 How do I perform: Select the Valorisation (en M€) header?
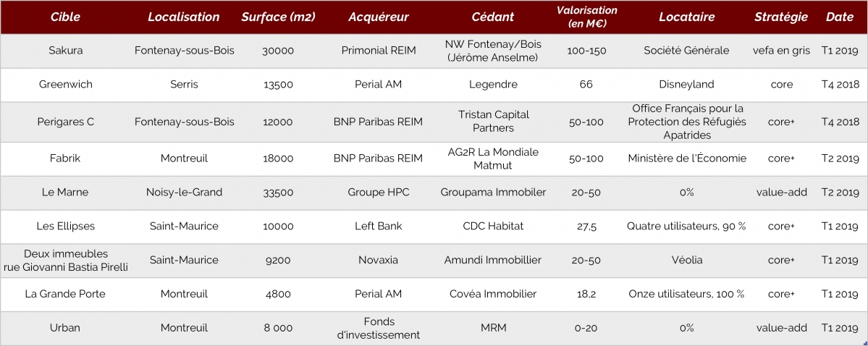click(587, 17)
